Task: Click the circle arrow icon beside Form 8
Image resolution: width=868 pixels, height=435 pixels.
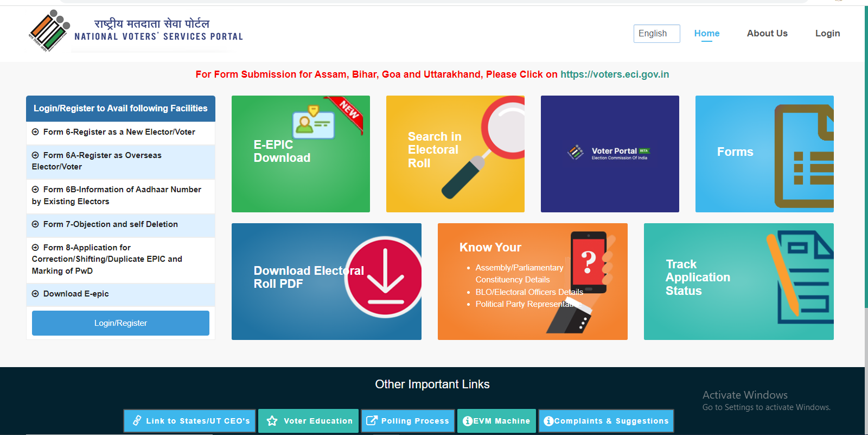Action: (x=35, y=248)
